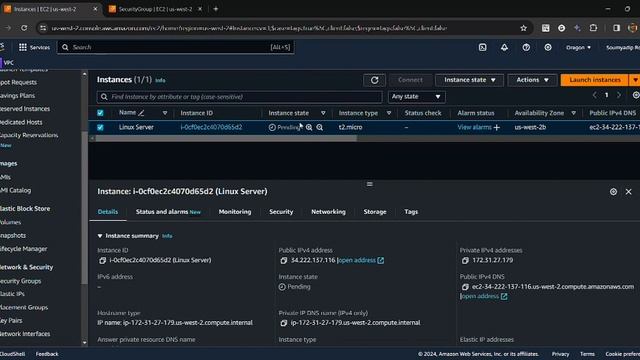Sort by the Instance state column arrow
Viewport: 640px width, 360px height.
click(323, 113)
